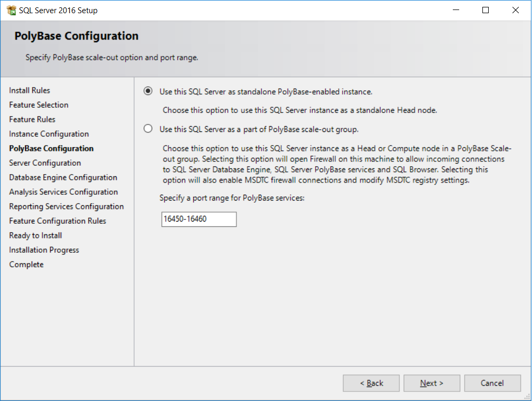Select the Install Rules step
Viewport: 532px width, 401px height.
[30, 90]
